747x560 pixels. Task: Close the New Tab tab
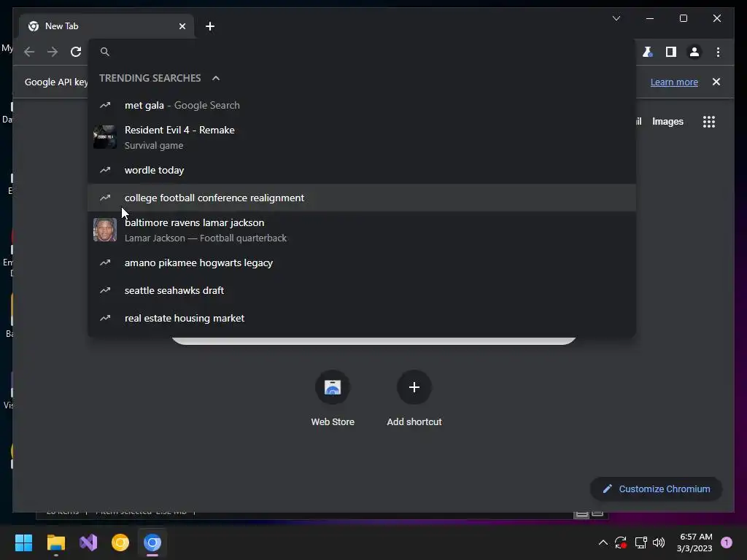coord(182,26)
